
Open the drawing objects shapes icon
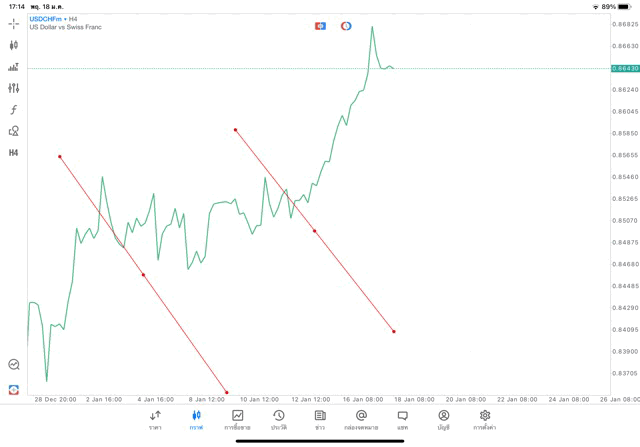13,131
